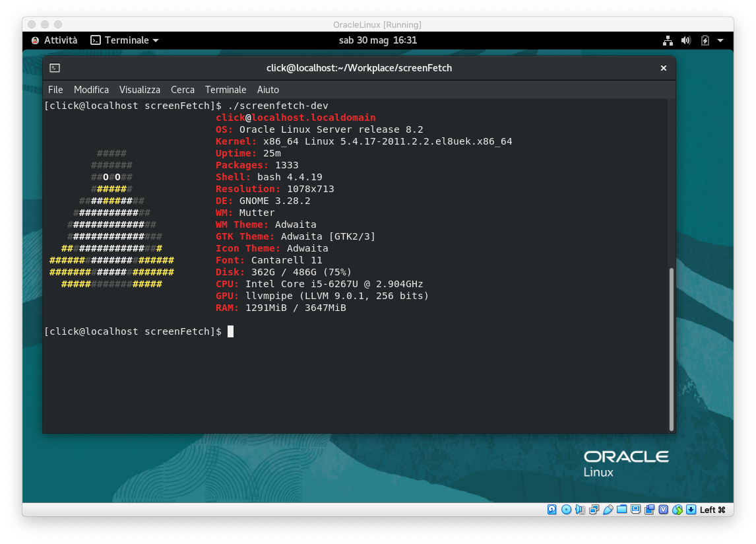Click the VirtualBox hard disk activity icon
The height and width of the screenshot is (544, 756).
[552, 510]
